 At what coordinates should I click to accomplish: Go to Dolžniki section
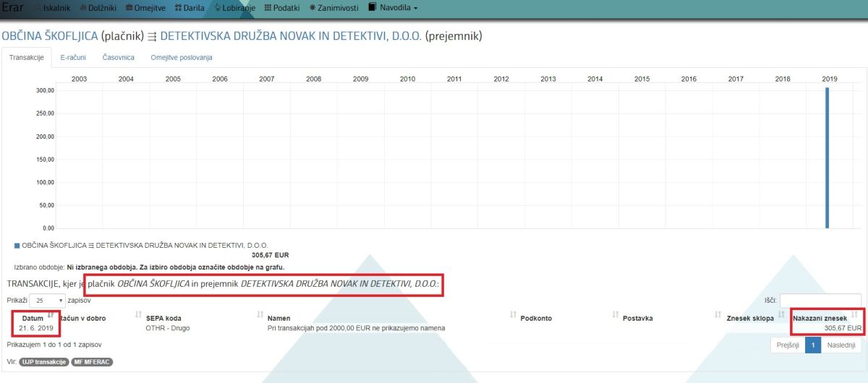[x=101, y=8]
